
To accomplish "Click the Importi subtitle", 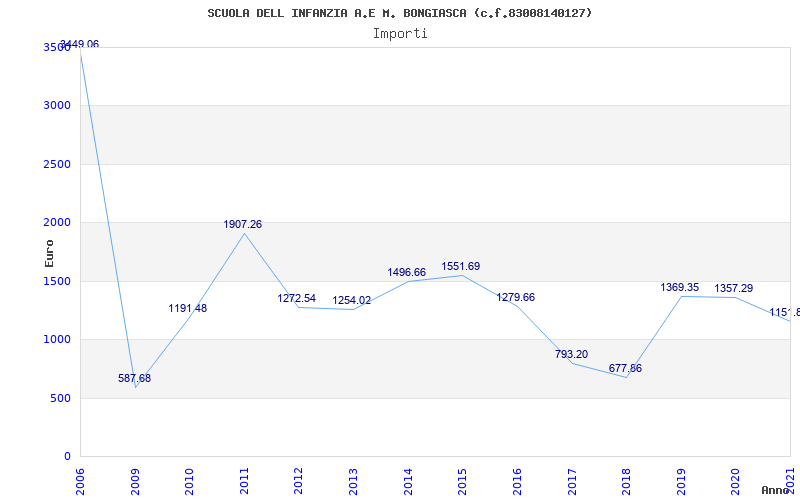I will click(x=400, y=34).
